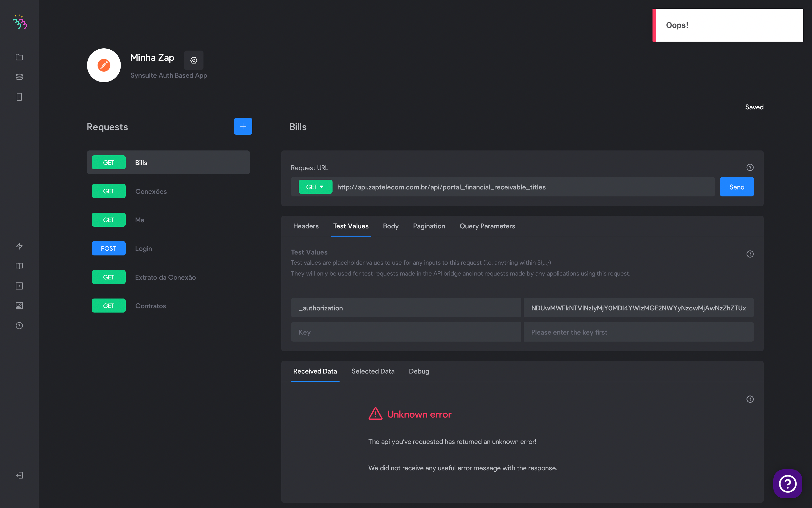812x508 pixels.
Task: Open the Contratos request
Action: (168, 306)
